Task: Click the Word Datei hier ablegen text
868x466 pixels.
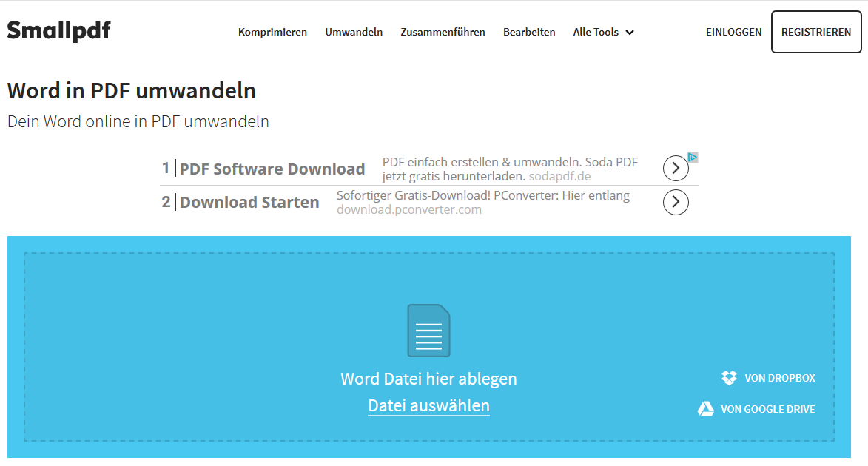Action: pyautogui.click(x=428, y=379)
